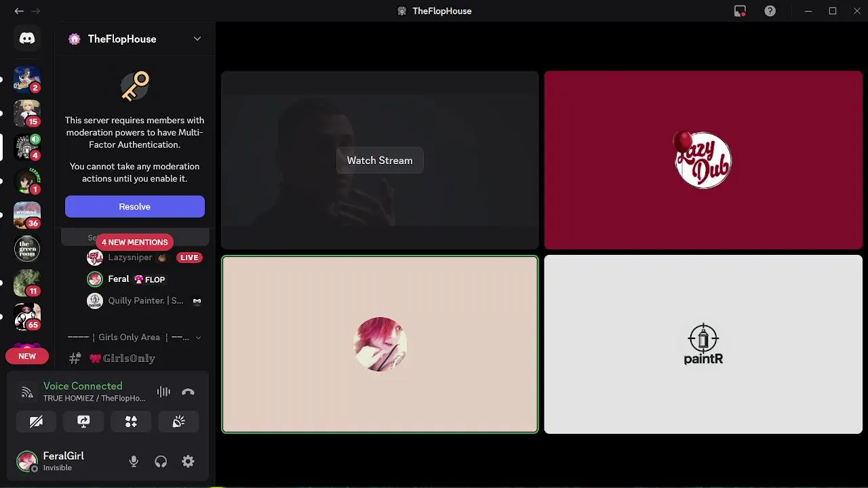Open the Wyoming server with 36 badge

(27, 215)
